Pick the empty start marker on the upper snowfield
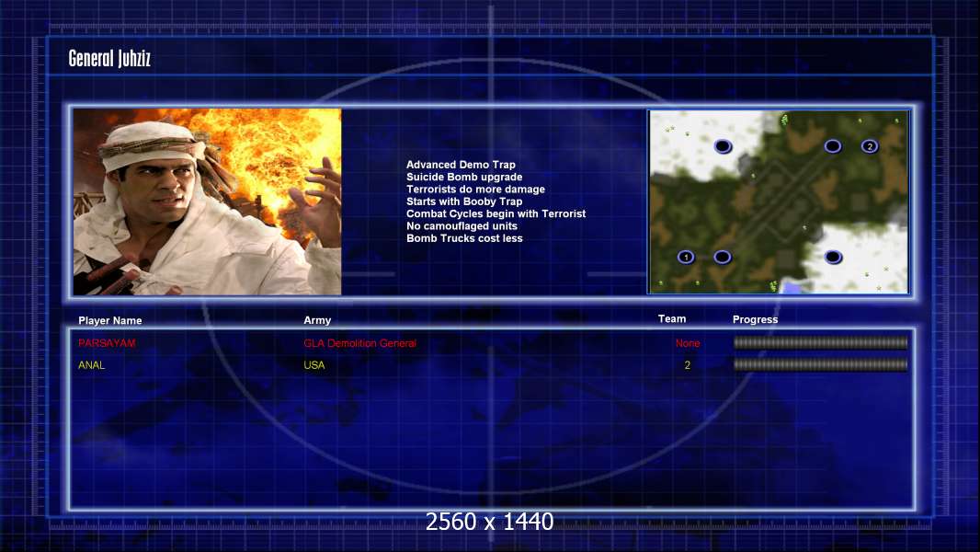The image size is (980, 552). point(723,146)
